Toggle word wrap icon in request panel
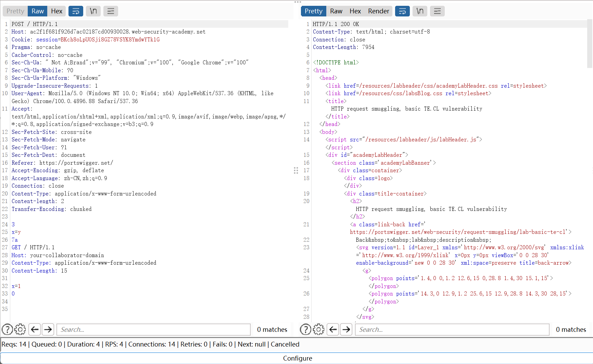593x364 pixels. tap(76, 11)
